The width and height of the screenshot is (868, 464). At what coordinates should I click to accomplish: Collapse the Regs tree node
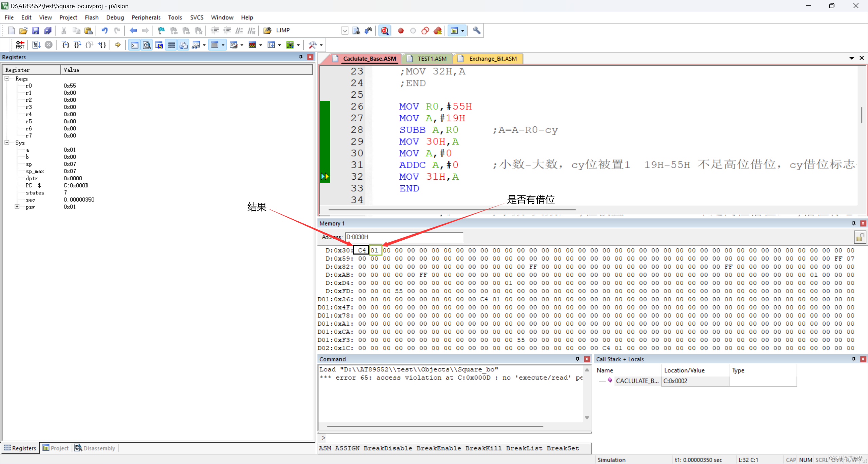click(7, 78)
